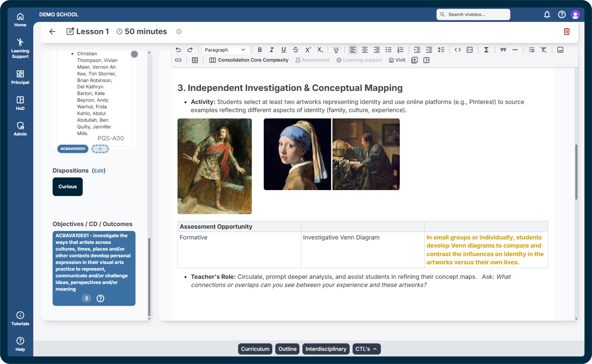Open HoD section in sidebar

point(20,103)
